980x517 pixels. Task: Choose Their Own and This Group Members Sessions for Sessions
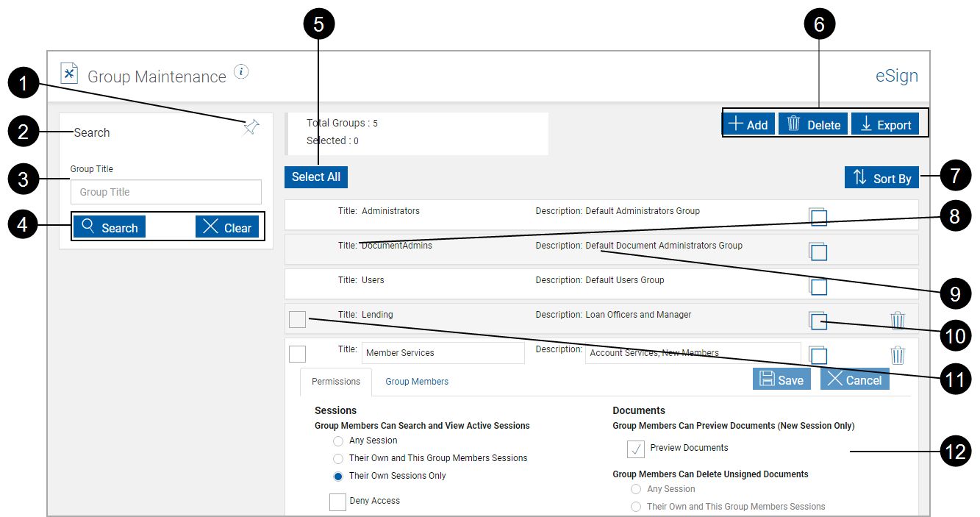(338, 459)
